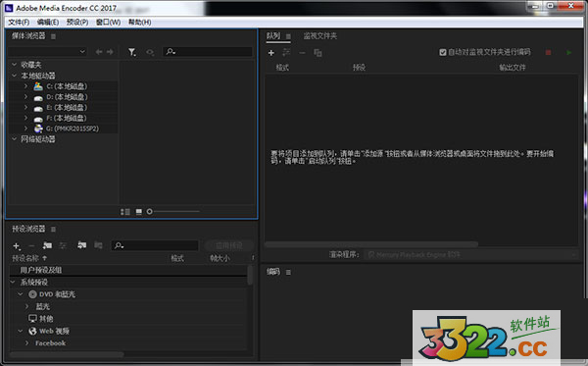Screen dimensions: 588x366
Task: Select the F: (本地磁盘) row
Action: [63, 118]
